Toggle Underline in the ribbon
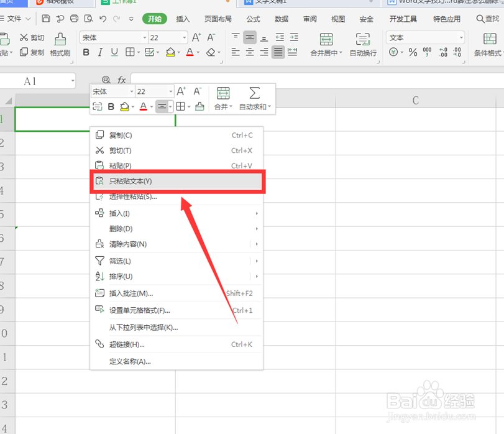 pyautogui.click(x=114, y=52)
